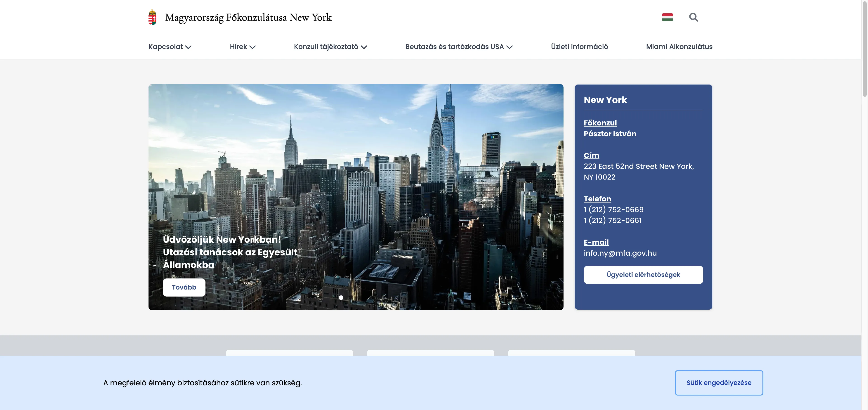Expand the Kapcsolat menu chevron
Image resolution: width=868 pixels, height=410 pixels.
188,47
